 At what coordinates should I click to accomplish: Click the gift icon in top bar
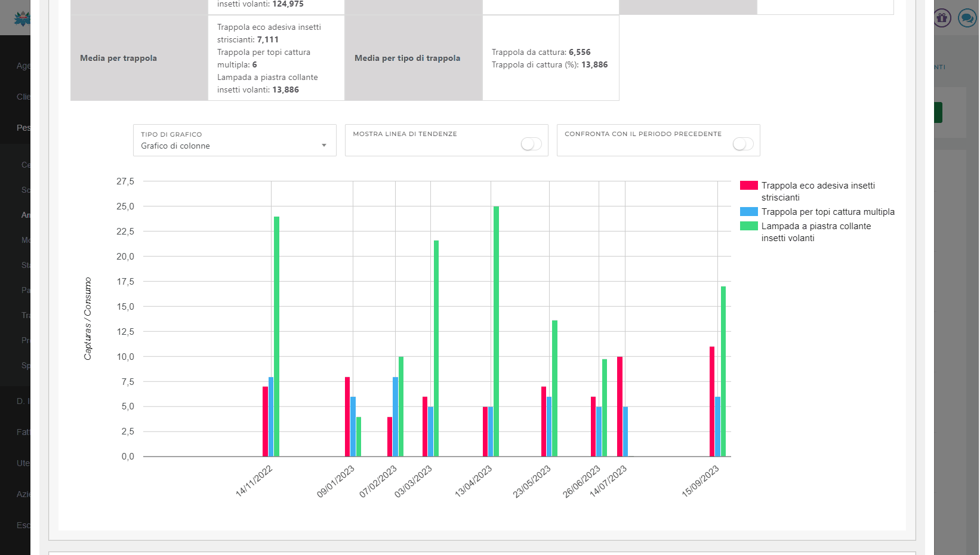pos(942,18)
